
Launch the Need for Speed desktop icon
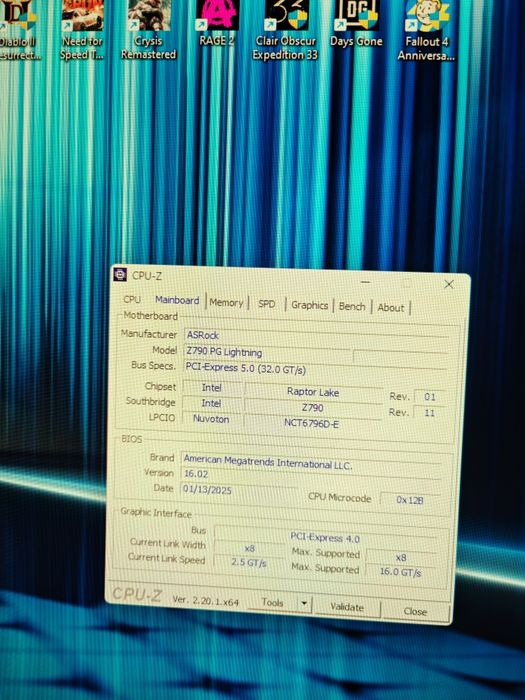tap(82, 30)
